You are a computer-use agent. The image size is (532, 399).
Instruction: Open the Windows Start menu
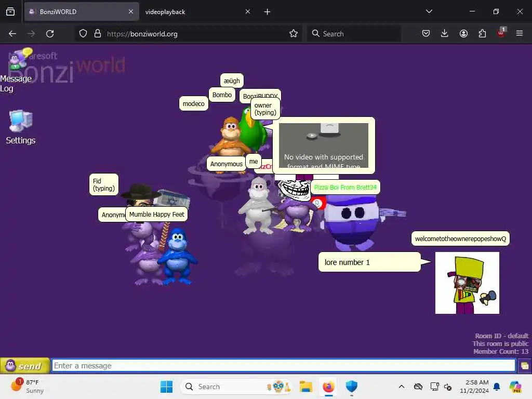(x=166, y=387)
